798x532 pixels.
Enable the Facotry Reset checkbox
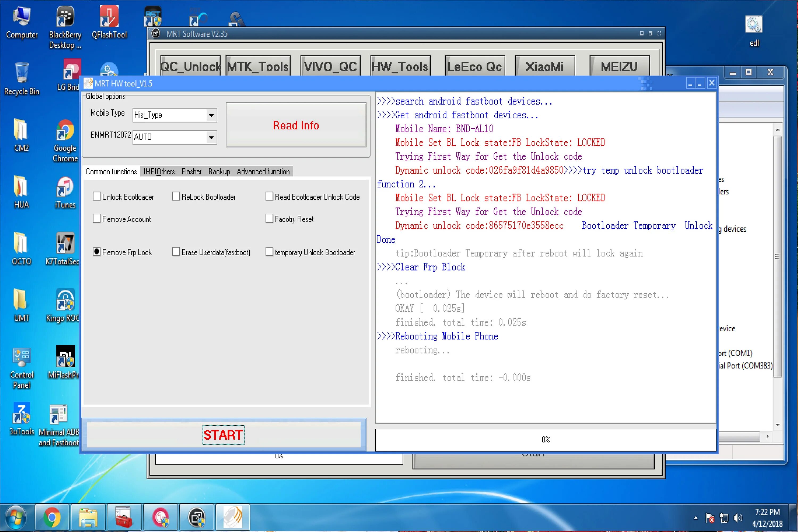click(x=269, y=218)
